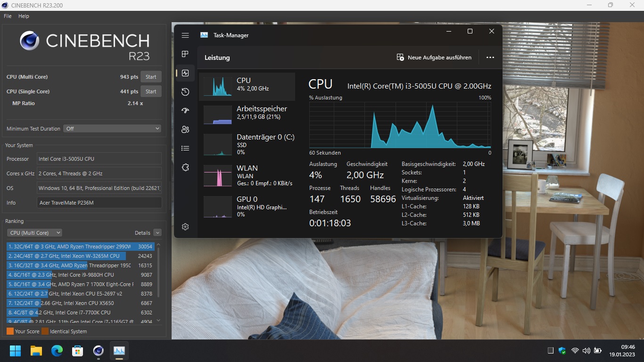Select the Intel Xeon W-3265M ranking row
Viewport: 644px width, 362px height.
click(81, 256)
